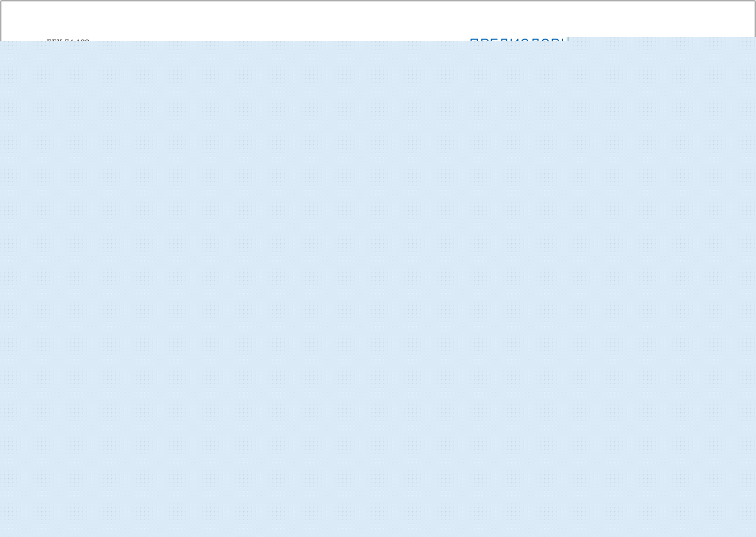Click the right edge of the blue selection

754,289
